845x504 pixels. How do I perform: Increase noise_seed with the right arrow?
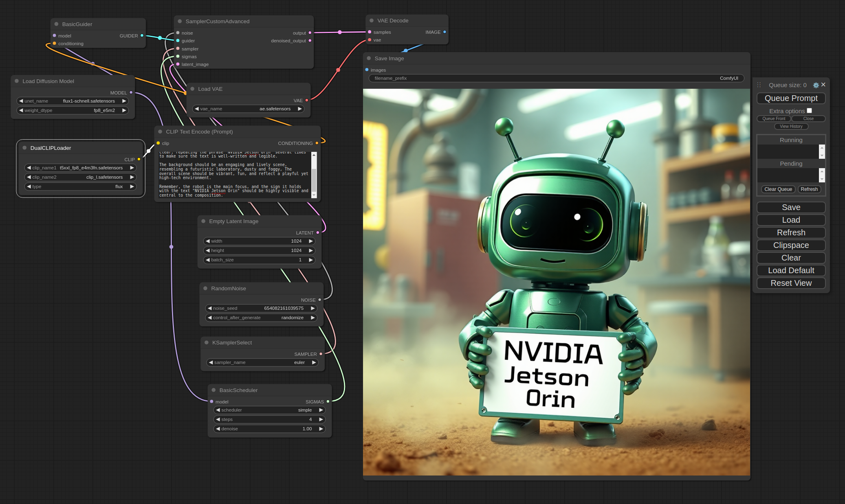click(x=313, y=308)
